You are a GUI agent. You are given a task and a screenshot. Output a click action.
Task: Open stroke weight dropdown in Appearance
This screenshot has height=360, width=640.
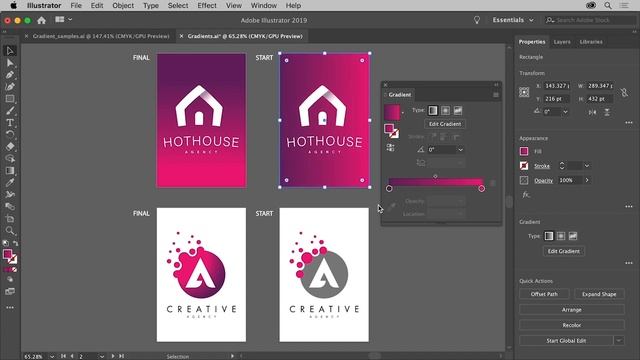[587, 166]
